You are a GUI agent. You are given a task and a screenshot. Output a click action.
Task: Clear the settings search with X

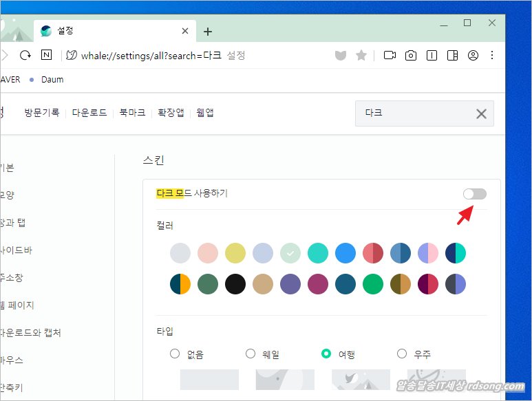click(x=481, y=113)
